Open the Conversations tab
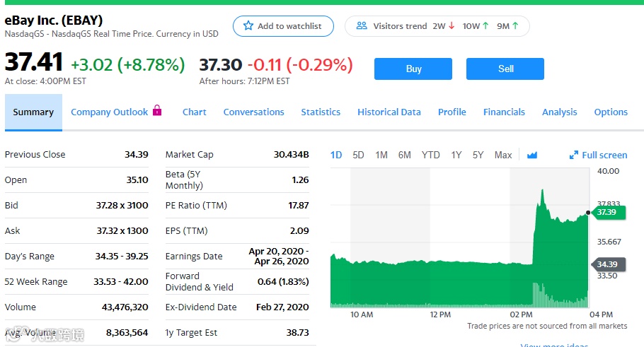The width and height of the screenshot is (644, 347). (254, 112)
